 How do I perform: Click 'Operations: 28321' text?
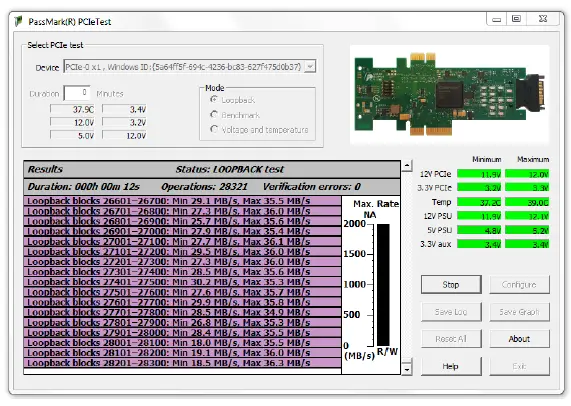click(x=204, y=187)
